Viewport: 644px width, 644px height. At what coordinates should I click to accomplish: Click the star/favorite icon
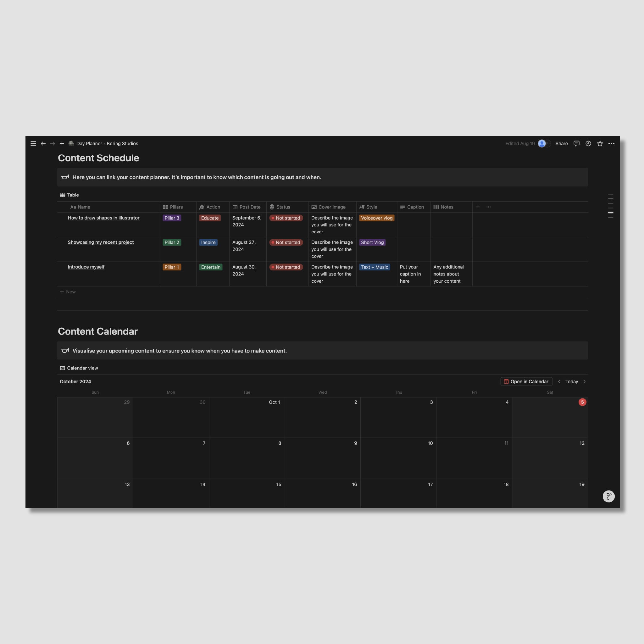coord(600,144)
